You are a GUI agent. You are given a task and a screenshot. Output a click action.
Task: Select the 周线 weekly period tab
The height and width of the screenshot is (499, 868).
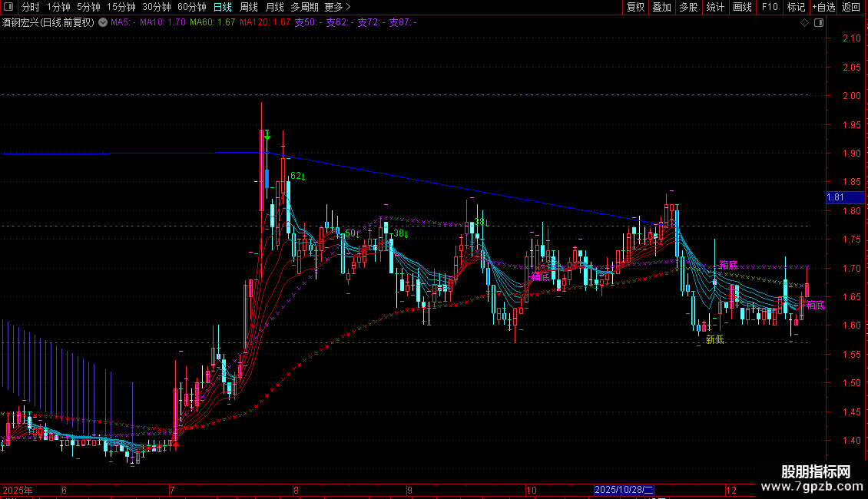(x=249, y=7)
